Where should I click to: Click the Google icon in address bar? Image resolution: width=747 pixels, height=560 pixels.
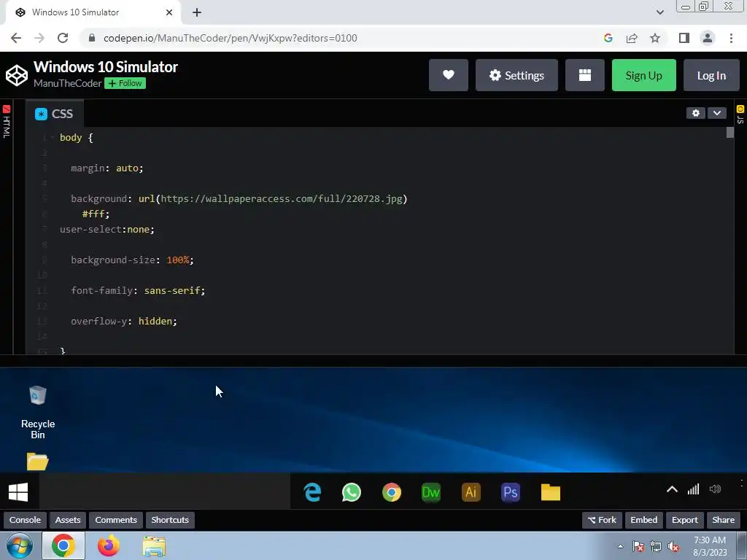(608, 38)
